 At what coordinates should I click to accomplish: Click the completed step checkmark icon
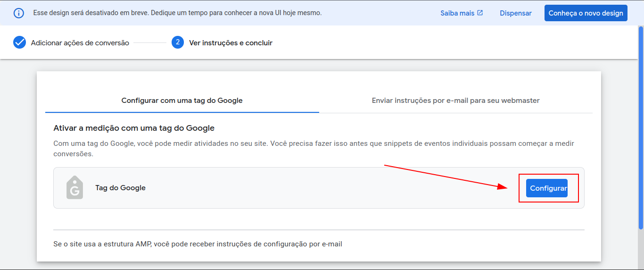[19, 42]
